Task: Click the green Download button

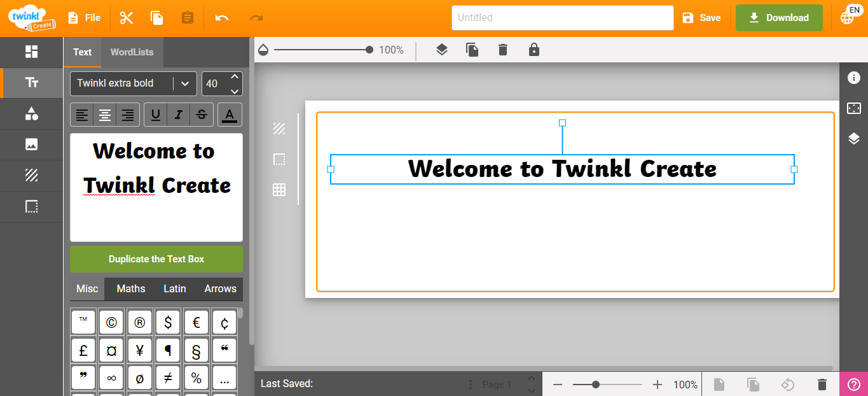Action: [779, 18]
